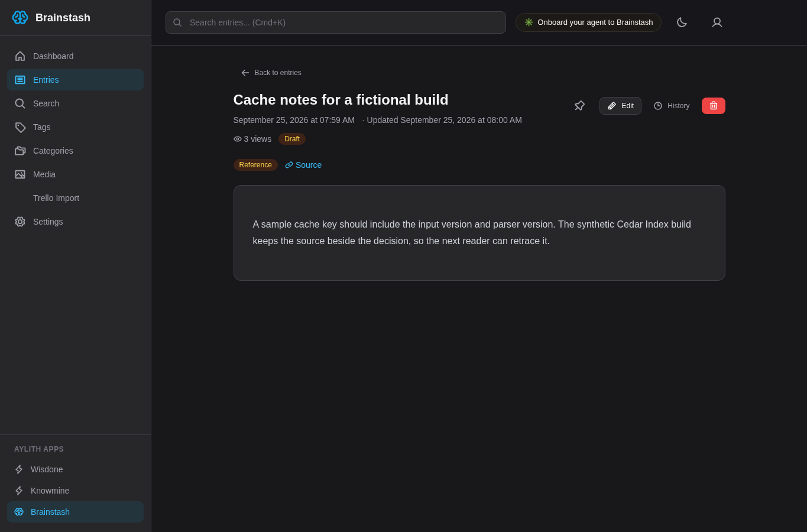Launch Knowmine app lightning icon
The height and width of the screenshot is (532, 807).
click(x=19, y=491)
